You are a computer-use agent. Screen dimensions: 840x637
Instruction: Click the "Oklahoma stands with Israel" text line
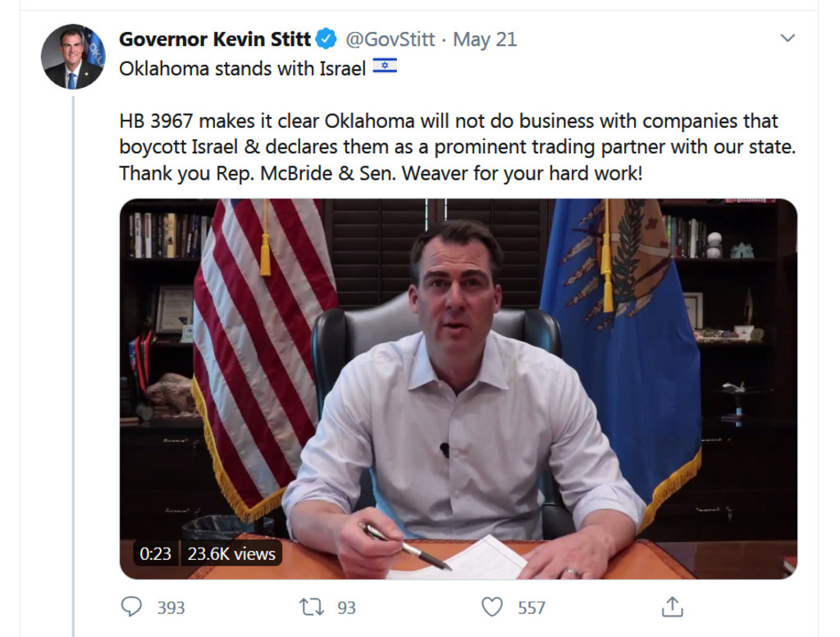[x=242, y=69]
